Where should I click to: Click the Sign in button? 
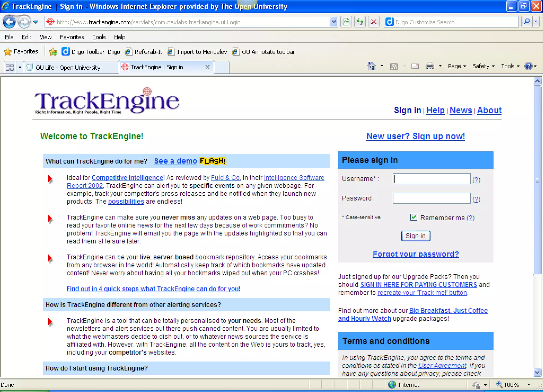pyautogui.click(x=415, y=236)
